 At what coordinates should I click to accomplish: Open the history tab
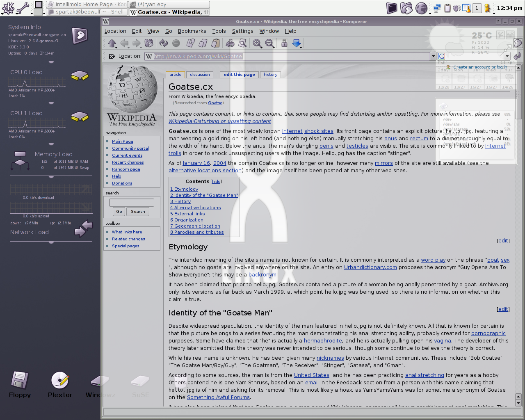click(270, 75)
